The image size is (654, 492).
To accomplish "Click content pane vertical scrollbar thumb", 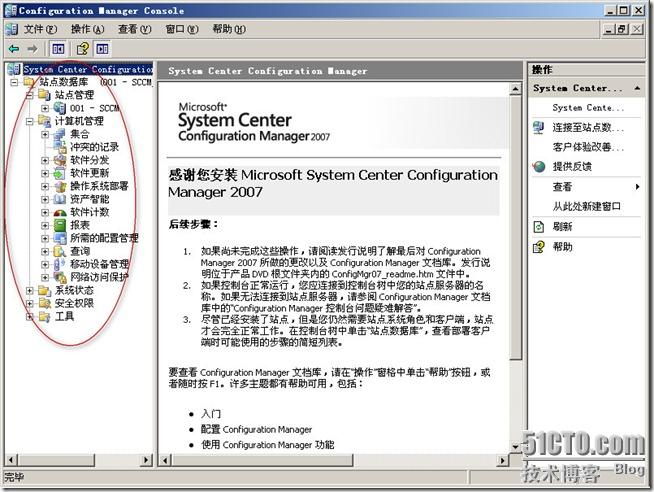I will 516,227.
